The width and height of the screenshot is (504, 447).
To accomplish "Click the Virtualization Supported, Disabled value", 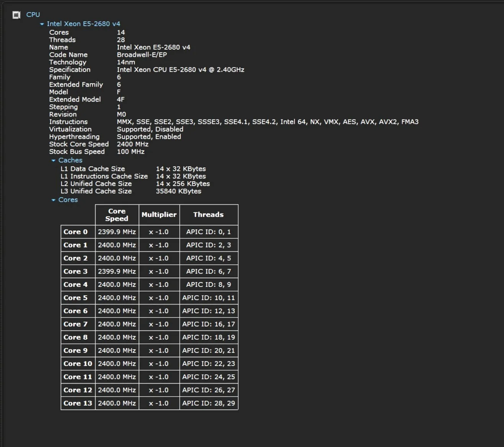I will [150, 129].
